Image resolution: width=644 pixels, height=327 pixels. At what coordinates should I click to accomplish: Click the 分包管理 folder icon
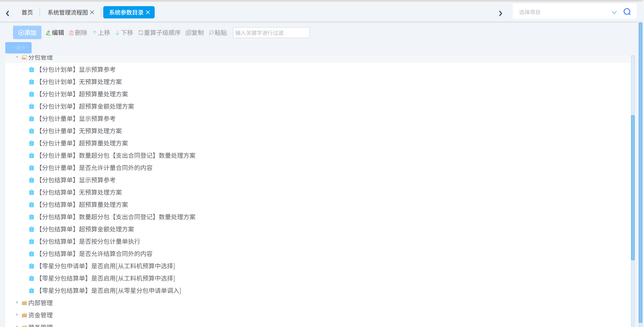pyautogui.click(x=24, y=58)
